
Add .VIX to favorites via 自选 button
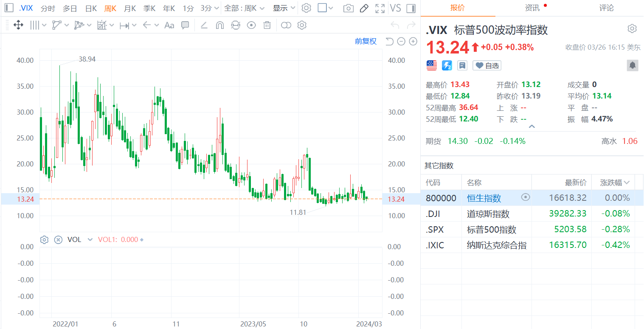487,65
